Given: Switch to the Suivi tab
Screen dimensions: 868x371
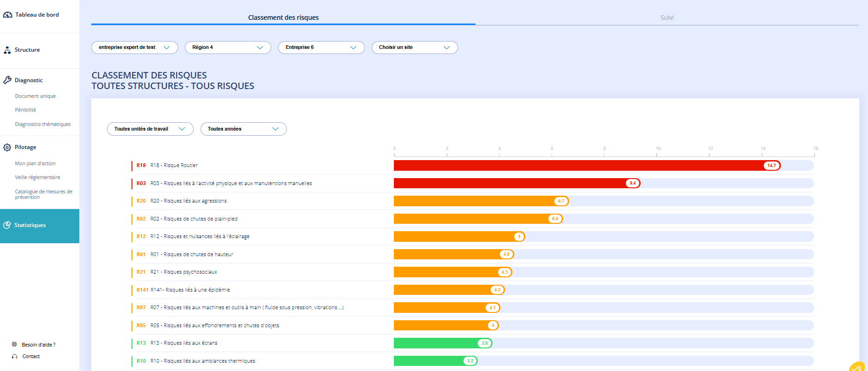Looking at the screenshot, I should coord(667,18).
